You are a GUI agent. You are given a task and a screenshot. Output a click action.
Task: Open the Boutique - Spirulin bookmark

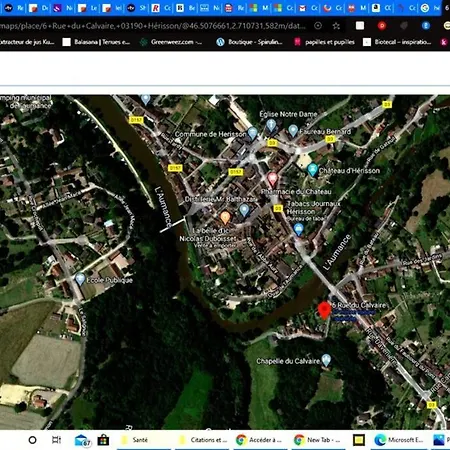click(x=249, y=42)
